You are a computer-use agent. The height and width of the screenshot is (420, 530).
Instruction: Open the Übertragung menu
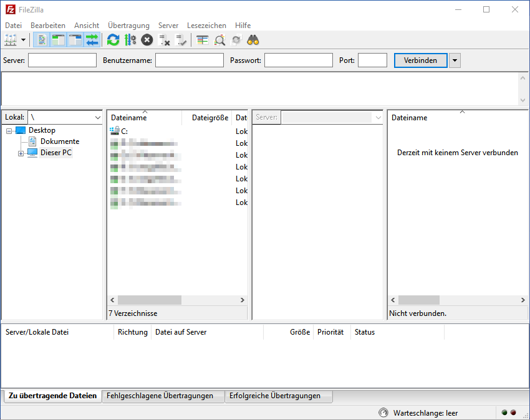(x=128, y=26)
